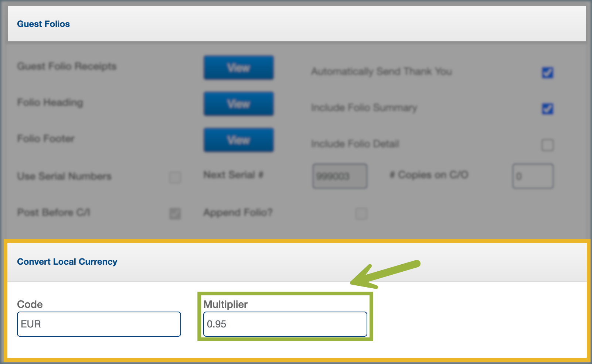Toggle Use Serial Numbers checkbox
The width and height of the screenshot is (592, 364).
coord(175,177)
